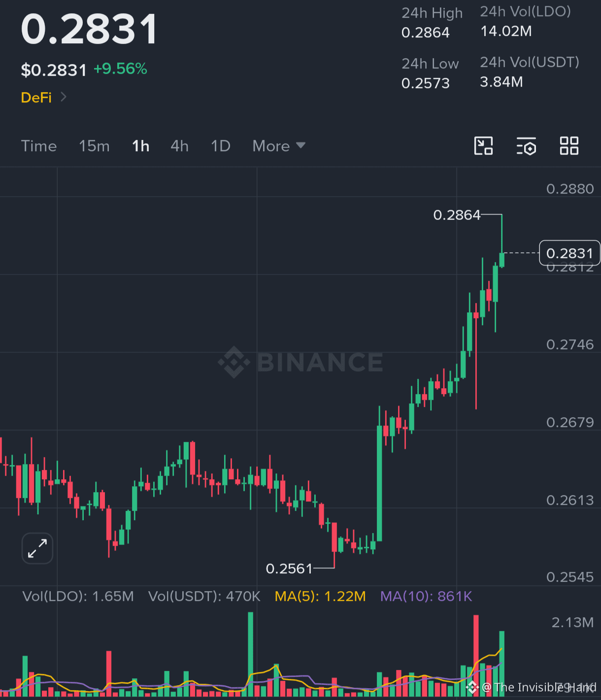Select the 4h interval tab
Viewport: 601px width, 700px height.
[x=180, y=146]
